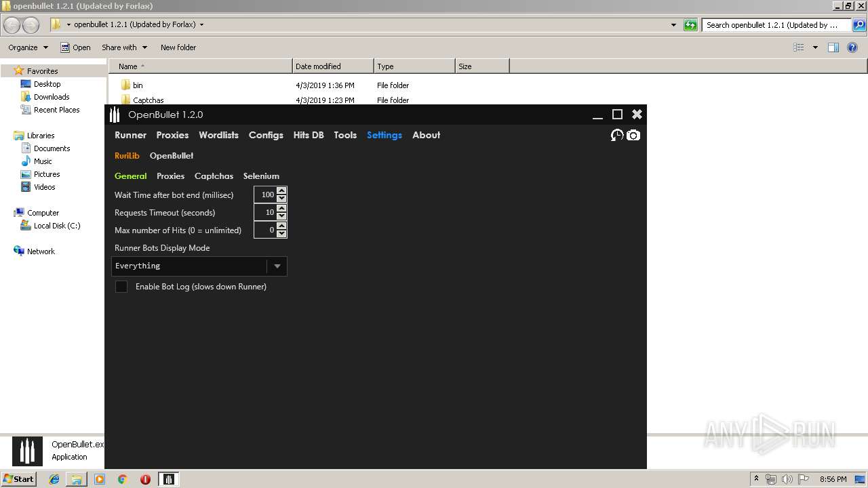Open the Proxies settings sub-tab

170,176
